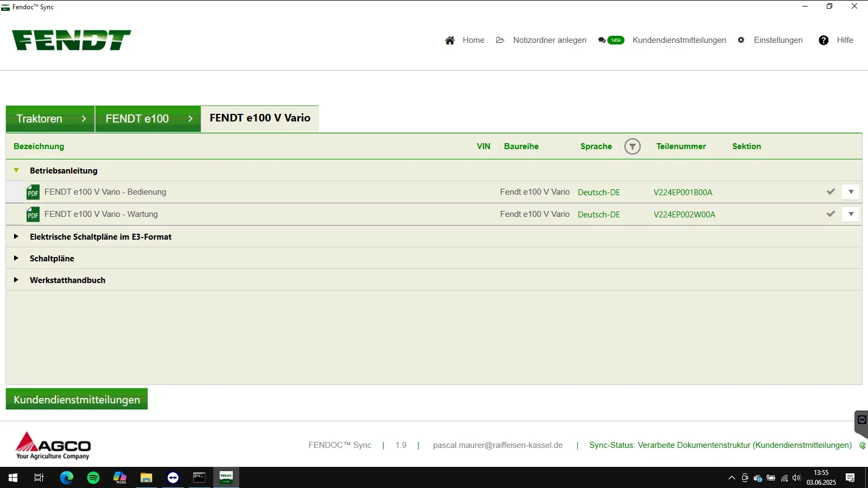The image size is (868, 488).
Task: Open Spotify from the taskbar
Action: tap(93, 478)
